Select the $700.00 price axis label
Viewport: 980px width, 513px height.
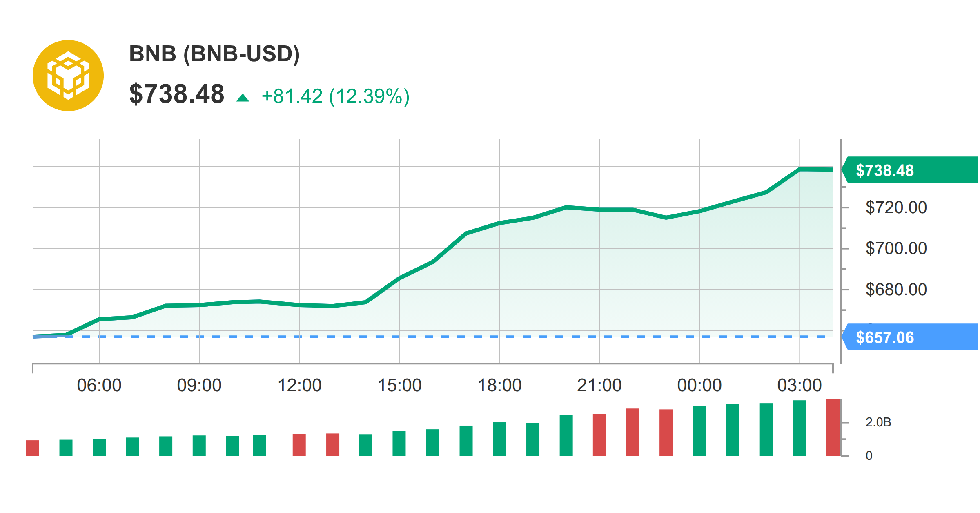point(896,248)
